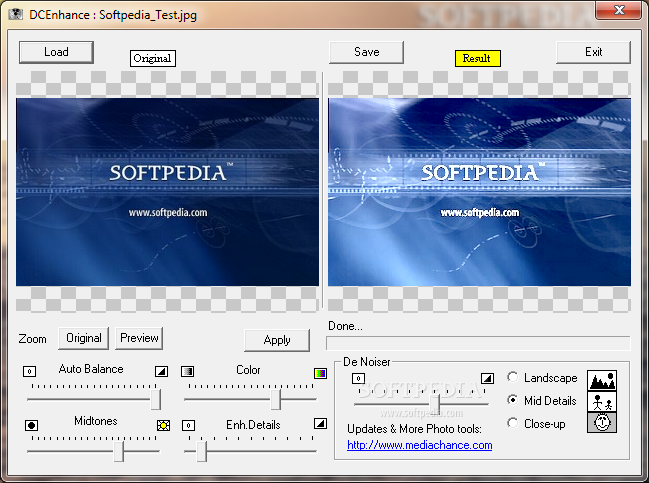Click the Original image preview
This screenshot has width=649, height=483.
(x=167, y=192)
